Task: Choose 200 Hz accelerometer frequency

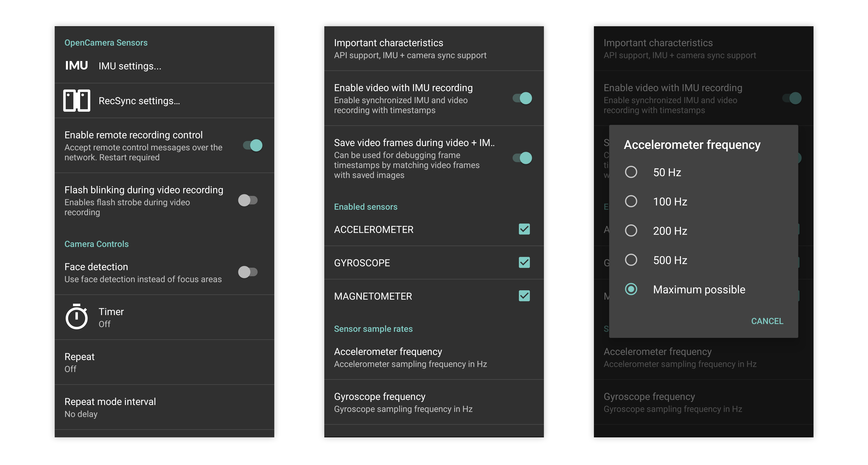Action: tap(631, 231)
